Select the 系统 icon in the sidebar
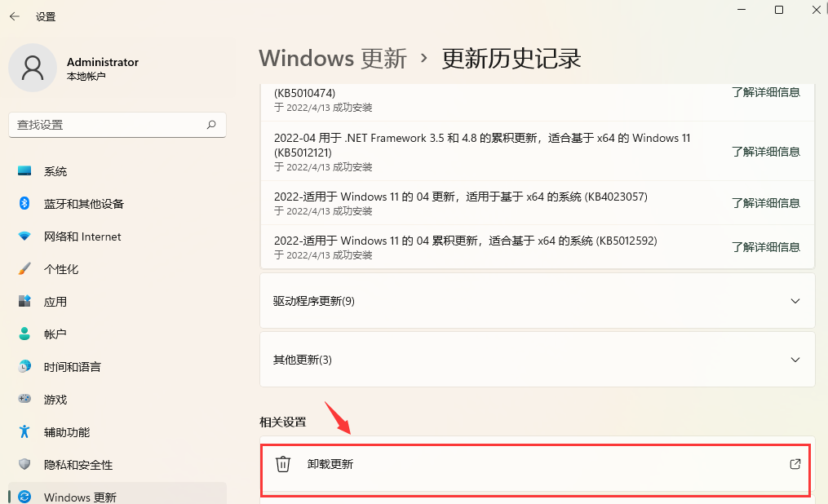The image size is (828, 504). 24,170
